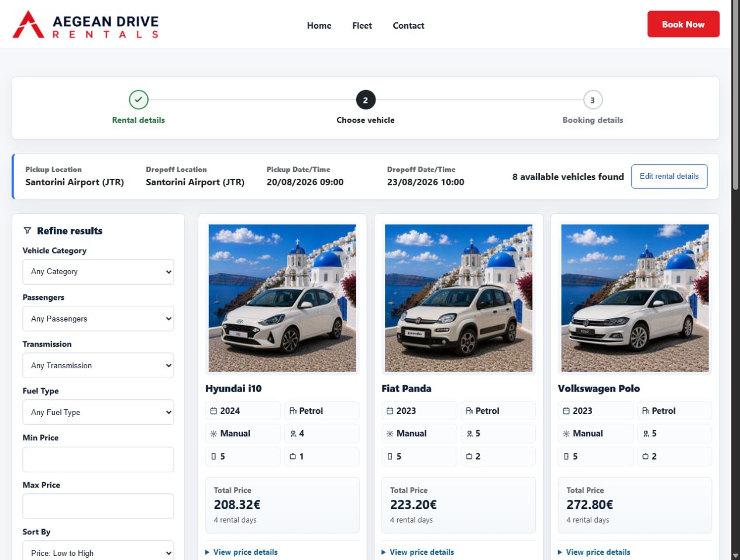The width and height of the screenshot is (740, 560).
Task: Click Volkswagen Polo passengers icon
Action: (x=646, y=434)
